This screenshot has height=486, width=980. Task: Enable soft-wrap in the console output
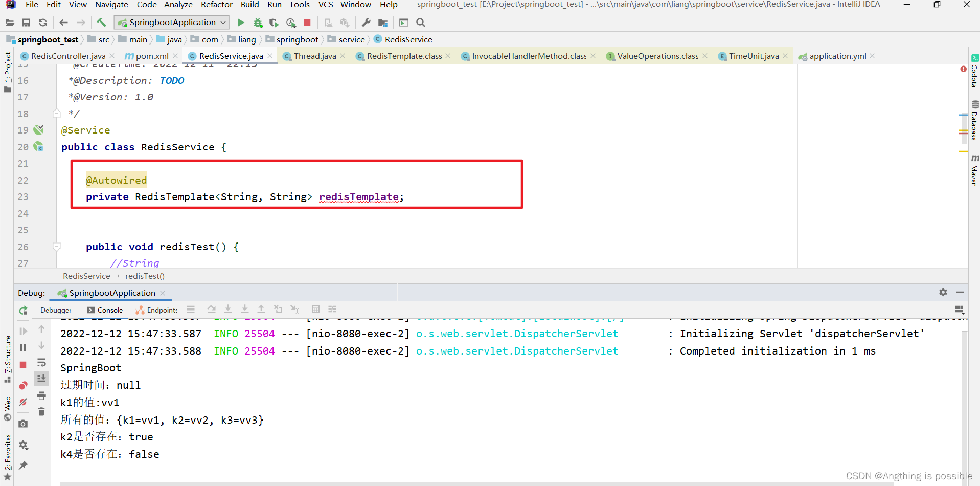[41, 362]
